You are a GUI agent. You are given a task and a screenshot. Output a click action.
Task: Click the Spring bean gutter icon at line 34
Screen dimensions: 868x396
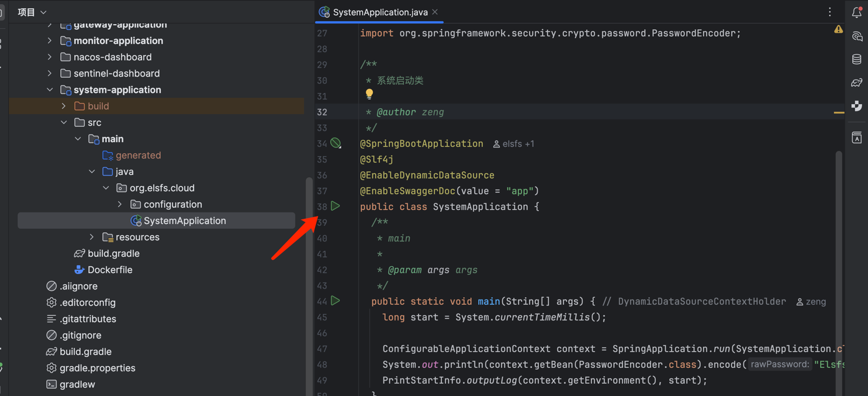point(336,143)
